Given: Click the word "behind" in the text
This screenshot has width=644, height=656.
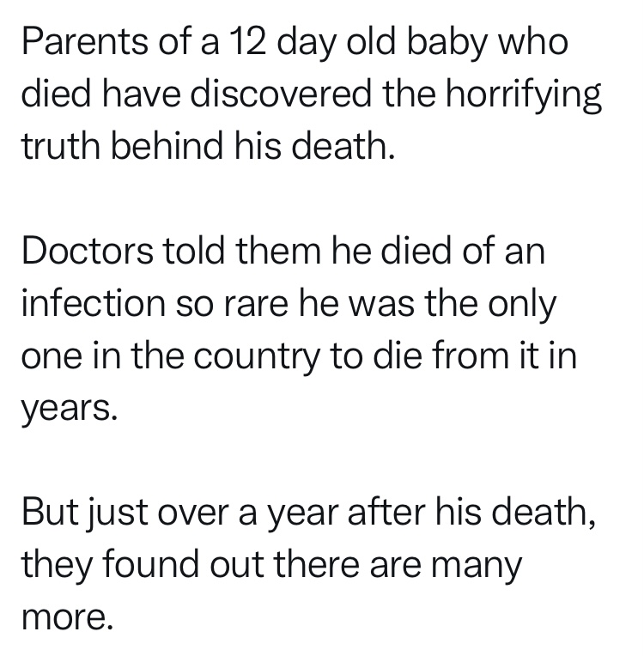Looking at the screenshot, I should point(167,146).
